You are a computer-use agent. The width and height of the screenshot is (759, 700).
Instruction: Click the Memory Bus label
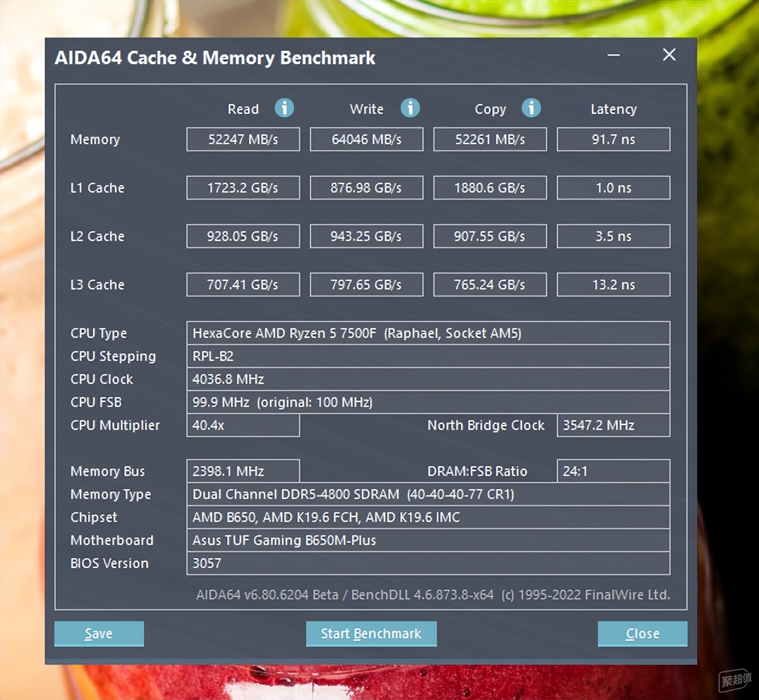[x=108, y=472]
